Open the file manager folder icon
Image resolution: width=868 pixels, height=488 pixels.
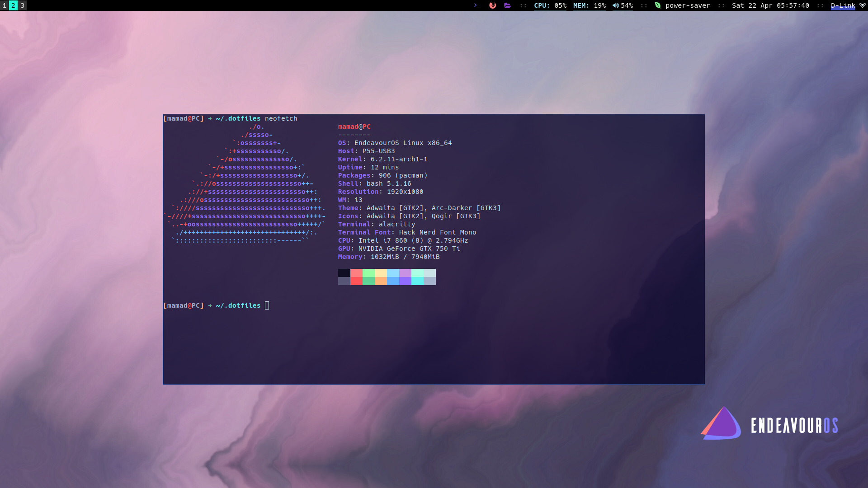click(507, 5)
